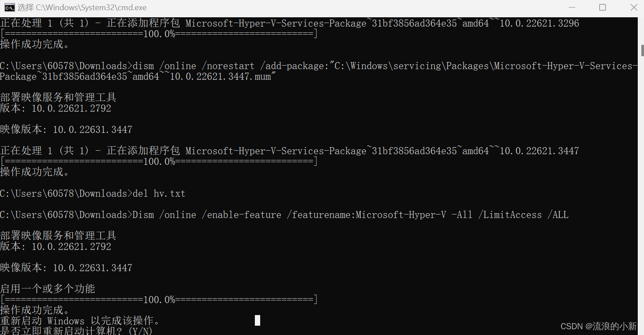The image size is (644, 335).
Task: Click the white block text cursor
Action: (258, 320)
